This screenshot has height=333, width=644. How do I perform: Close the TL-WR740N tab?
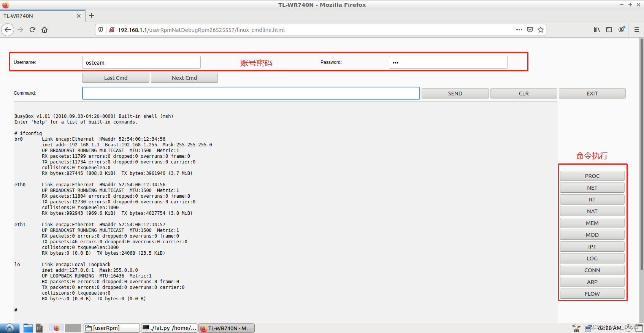click(79, 16)
